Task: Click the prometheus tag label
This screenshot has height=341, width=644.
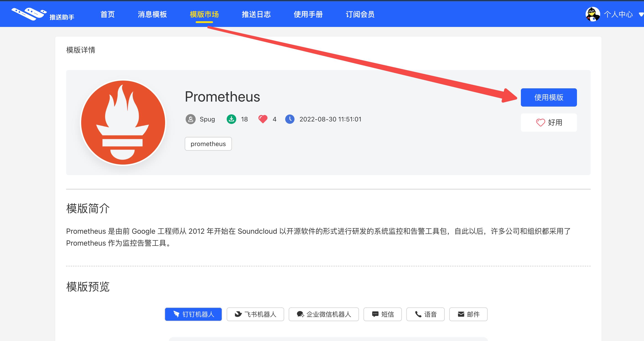Action: point(209,144)
